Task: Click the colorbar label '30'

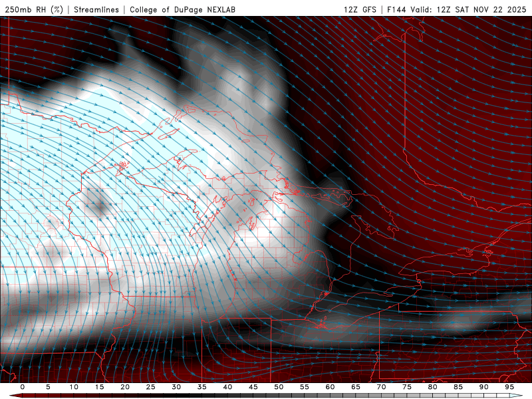Action: (176, 387)
